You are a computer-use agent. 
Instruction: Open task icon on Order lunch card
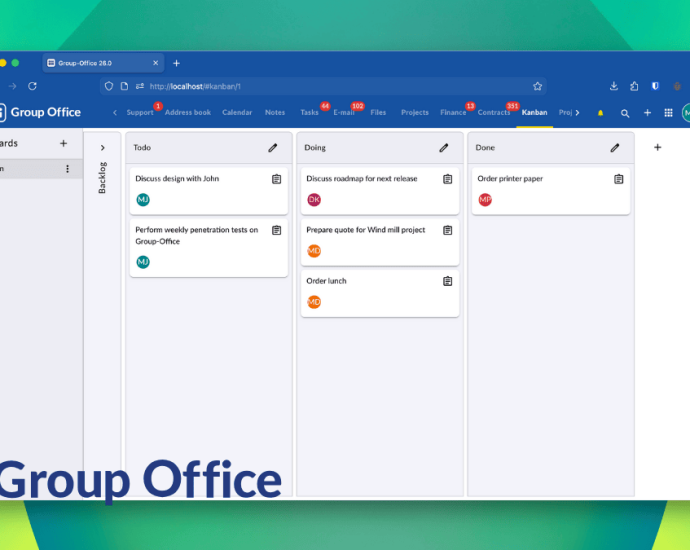click(448, 281)
